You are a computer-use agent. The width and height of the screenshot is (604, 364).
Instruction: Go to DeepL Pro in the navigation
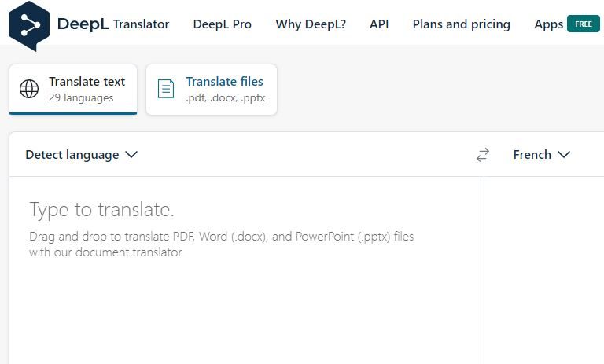coord(222,24)
